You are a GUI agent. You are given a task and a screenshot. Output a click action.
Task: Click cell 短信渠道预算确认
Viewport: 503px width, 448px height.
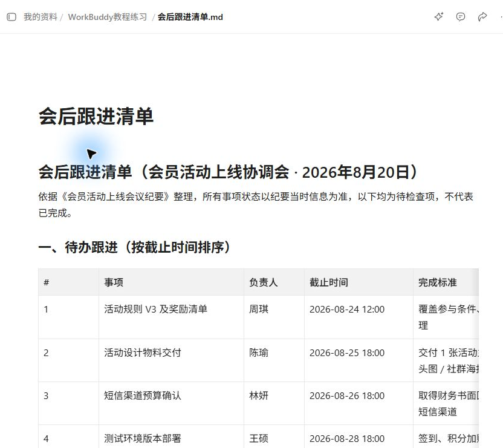tap(171, 403)
